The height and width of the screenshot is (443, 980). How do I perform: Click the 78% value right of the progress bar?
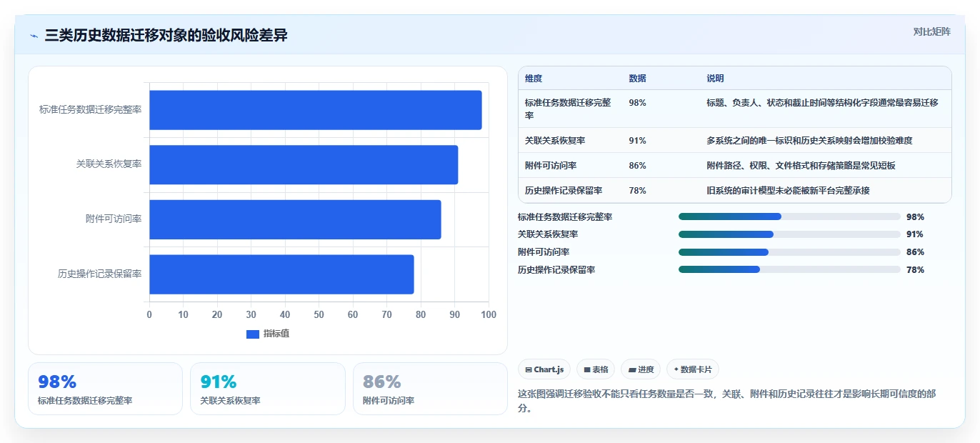(915, 270)
